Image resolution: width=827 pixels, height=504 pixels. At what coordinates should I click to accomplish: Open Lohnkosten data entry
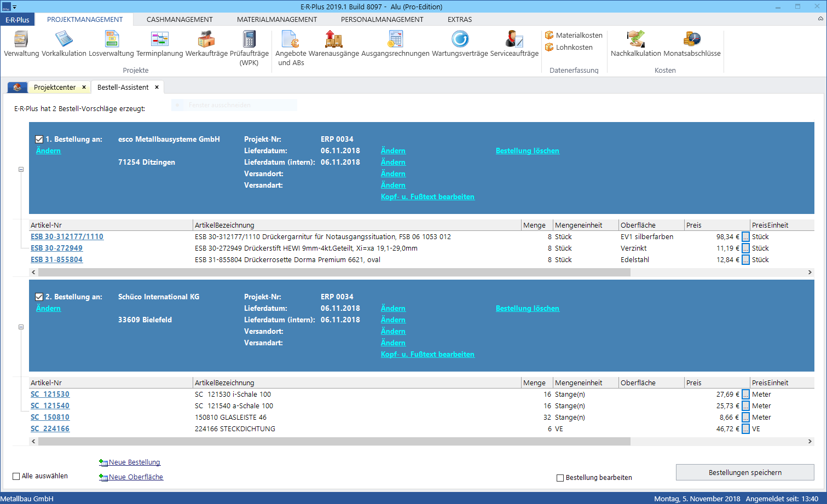click(569, 47)
